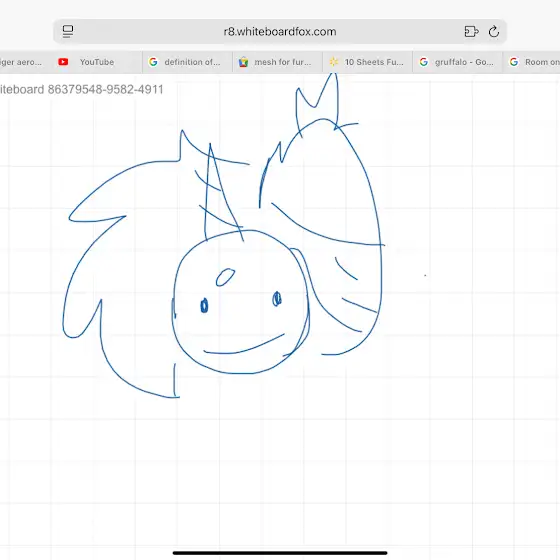
Task: Click the shopping icon on the mesh tab
Action: (x=243, y=62)
